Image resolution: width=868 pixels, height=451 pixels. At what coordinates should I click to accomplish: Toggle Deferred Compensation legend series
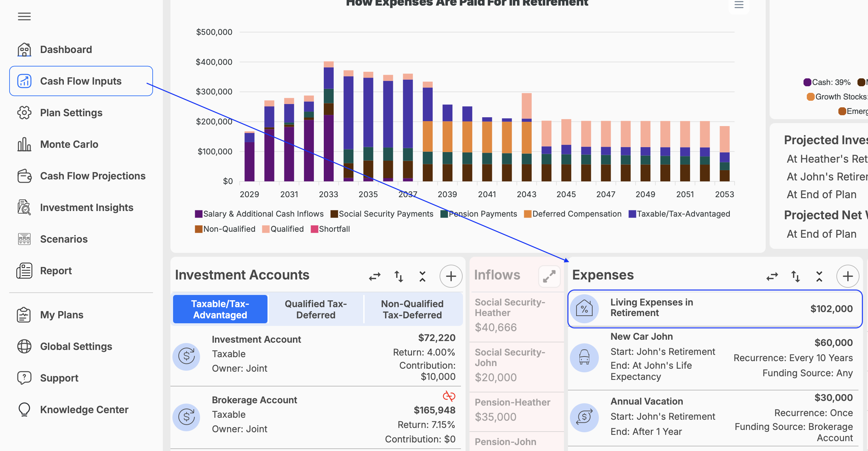(x=573, y=214)
